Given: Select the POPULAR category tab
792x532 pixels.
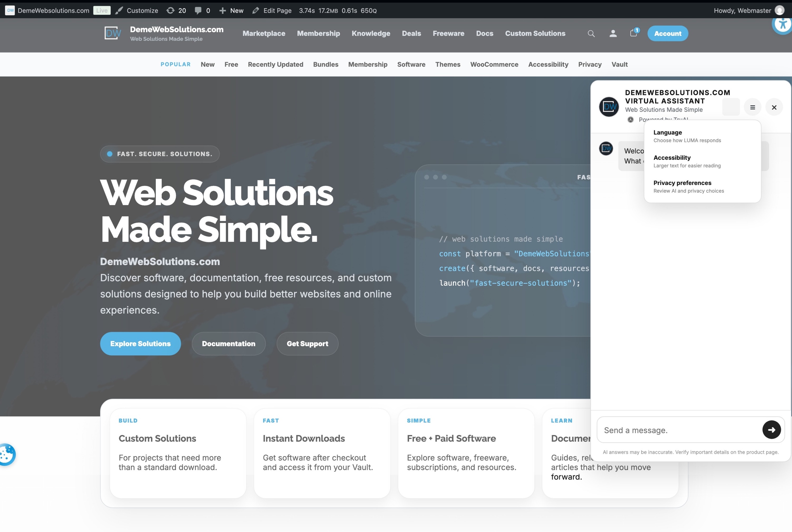Looking at the screenshot, I should tap(176, 65).
